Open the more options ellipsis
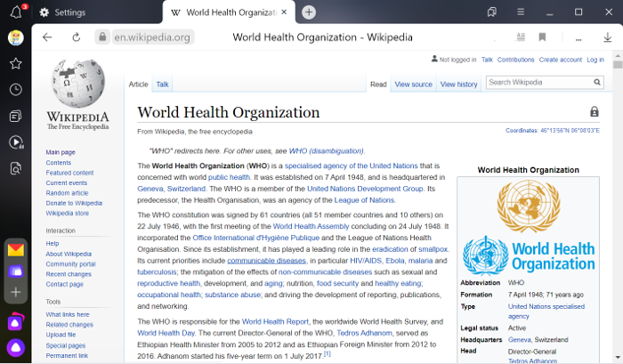 pos(578,39)
